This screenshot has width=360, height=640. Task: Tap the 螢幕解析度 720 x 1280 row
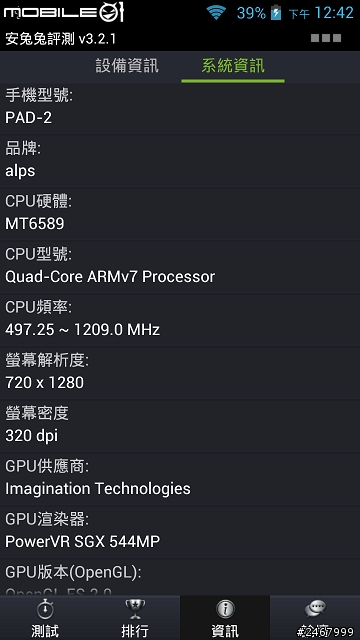pos(180,373)
